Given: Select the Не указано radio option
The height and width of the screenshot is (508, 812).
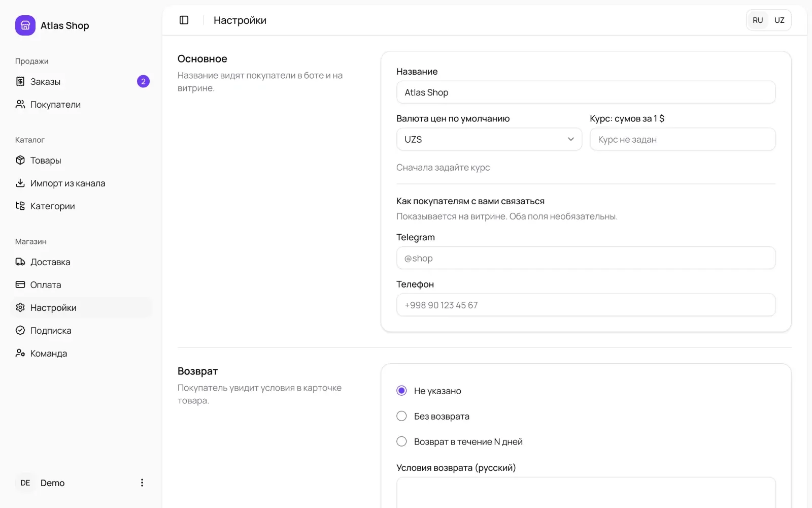Looking at the screenshot, I should point(401,391).
